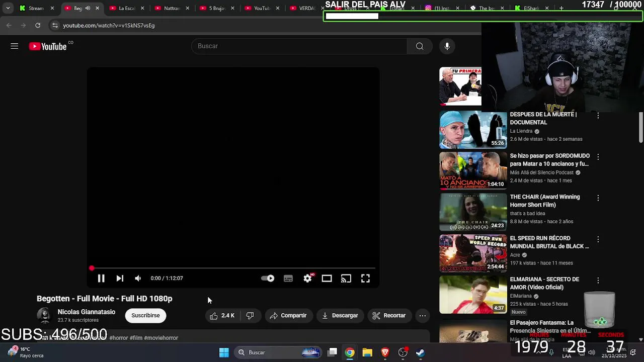Click into the YouTube Buscar search field

coord(299,46)
